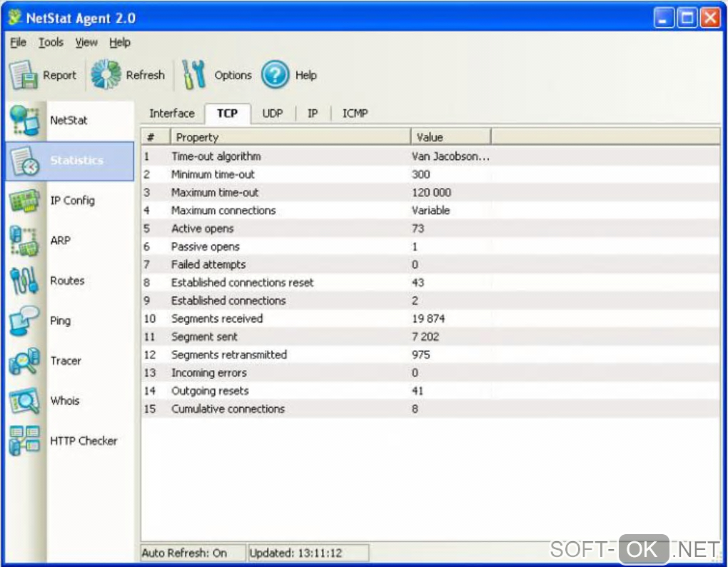Click the Auto Refresh: On status entry
Viewport: 728px width, 567px height.
click(x=193, y=553)
